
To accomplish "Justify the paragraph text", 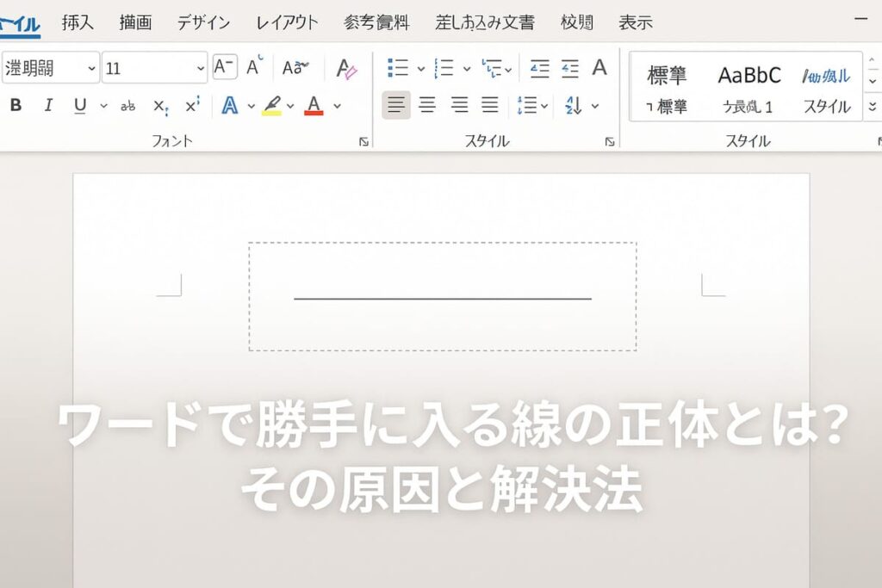I will (x=490, y=106).
